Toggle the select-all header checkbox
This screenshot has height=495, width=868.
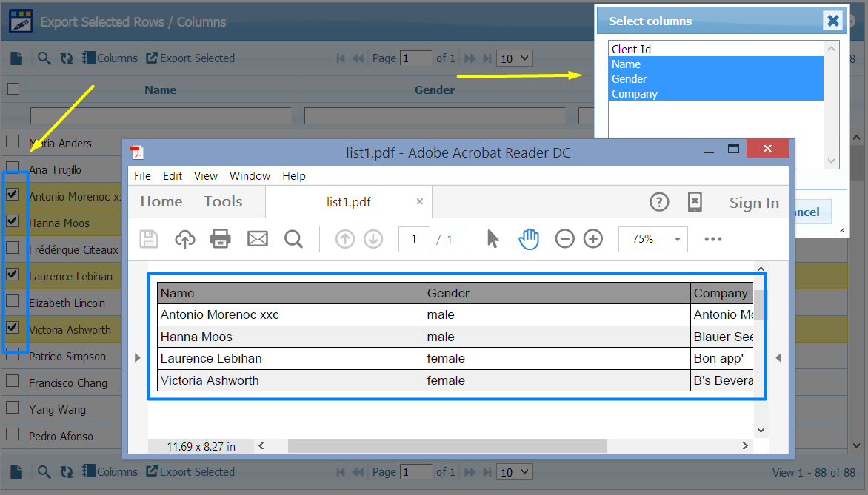12,88
